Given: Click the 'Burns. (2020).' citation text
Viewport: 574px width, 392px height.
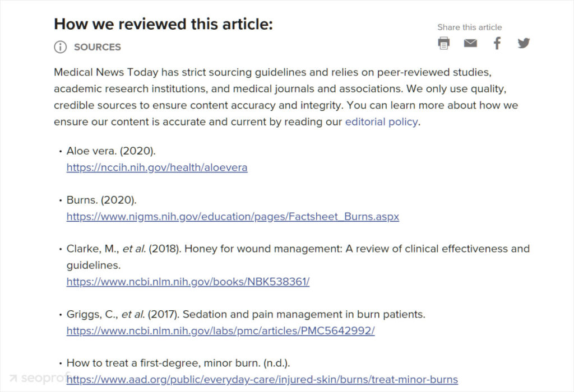Looking at the screenshot, I should click(101, 200).
